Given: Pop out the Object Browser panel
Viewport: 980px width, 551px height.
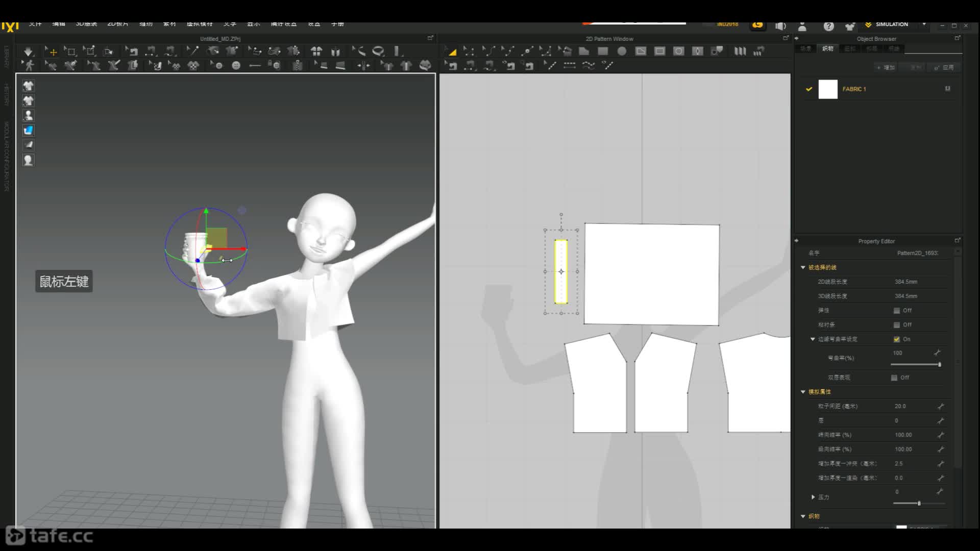Looking at the screenshot, I should [x=958, y=38].
